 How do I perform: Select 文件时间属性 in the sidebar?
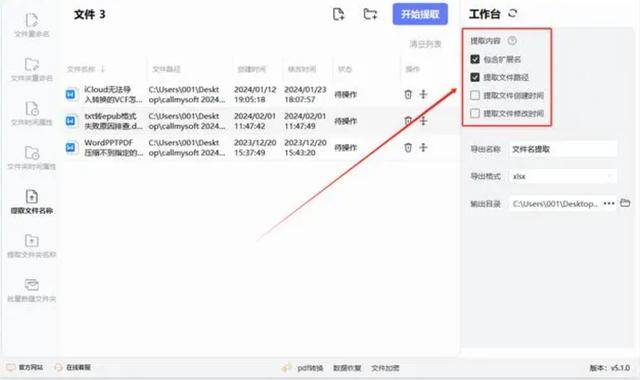click(x=32, y=113)
